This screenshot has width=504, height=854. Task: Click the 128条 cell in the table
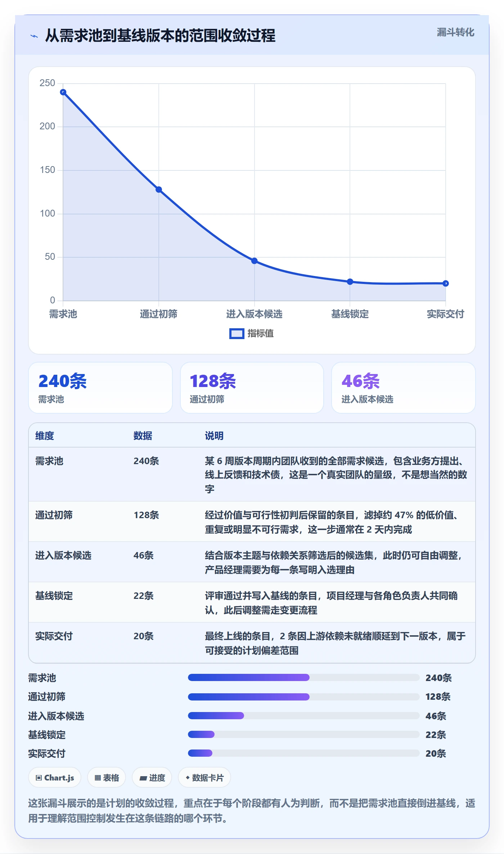(146, 515)
